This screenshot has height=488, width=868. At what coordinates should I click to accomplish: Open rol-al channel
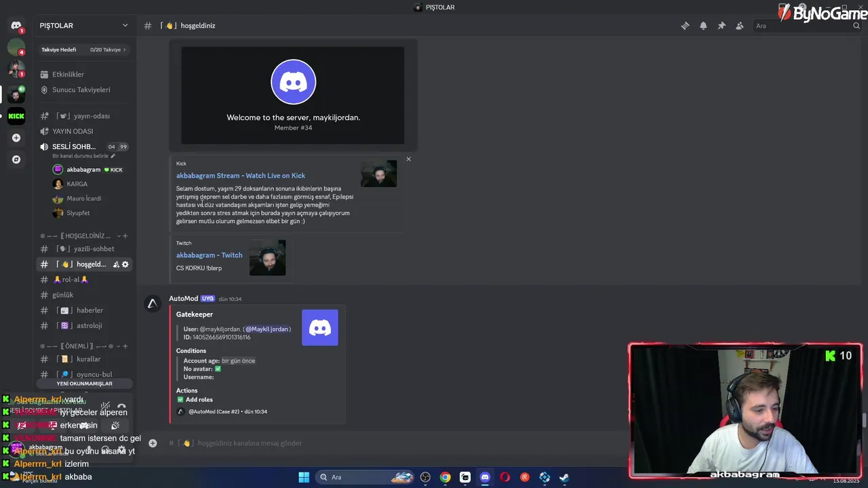pyautogui.click(x=84, y=279)
